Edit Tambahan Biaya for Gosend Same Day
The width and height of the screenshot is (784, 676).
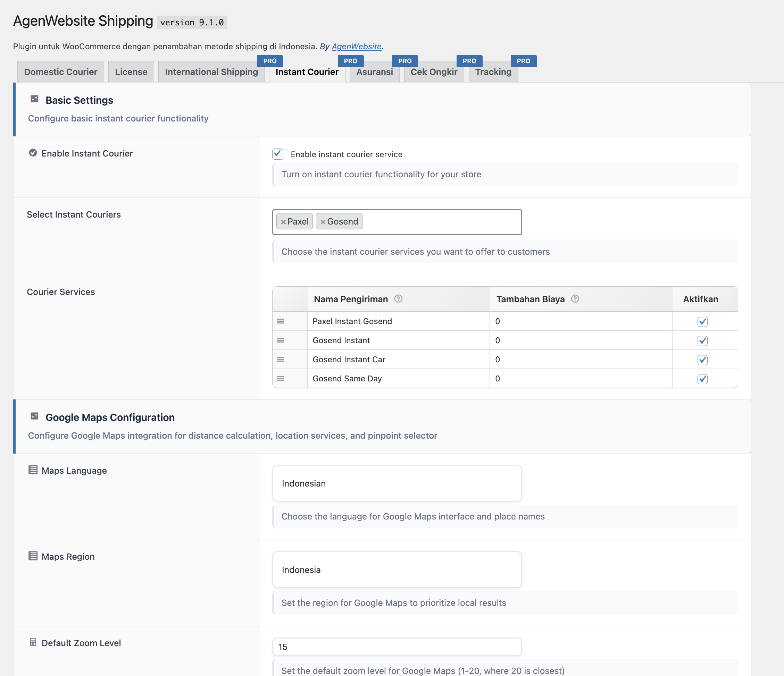pos(581,379)
